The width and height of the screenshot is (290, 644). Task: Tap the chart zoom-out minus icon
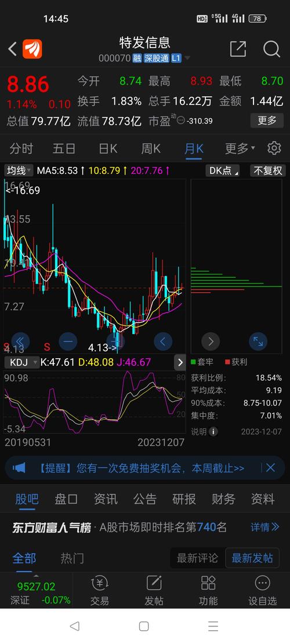pos(68,341)
